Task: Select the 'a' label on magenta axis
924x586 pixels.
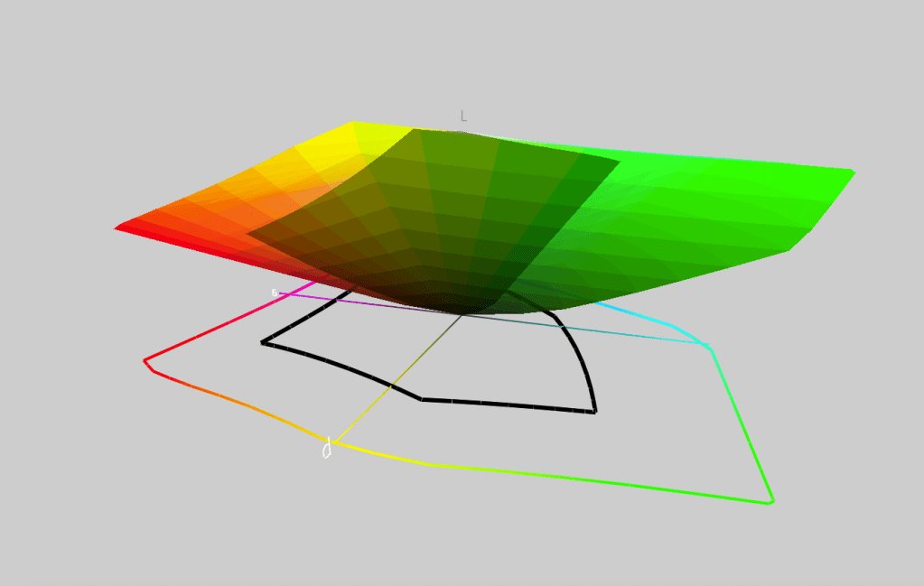Action: point(275,293)
